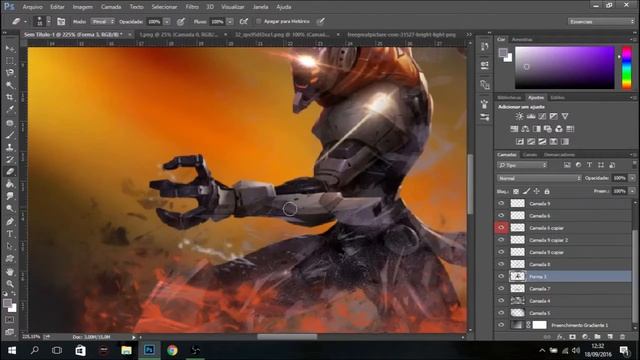Open the Imagem menu

pos(82,7)
